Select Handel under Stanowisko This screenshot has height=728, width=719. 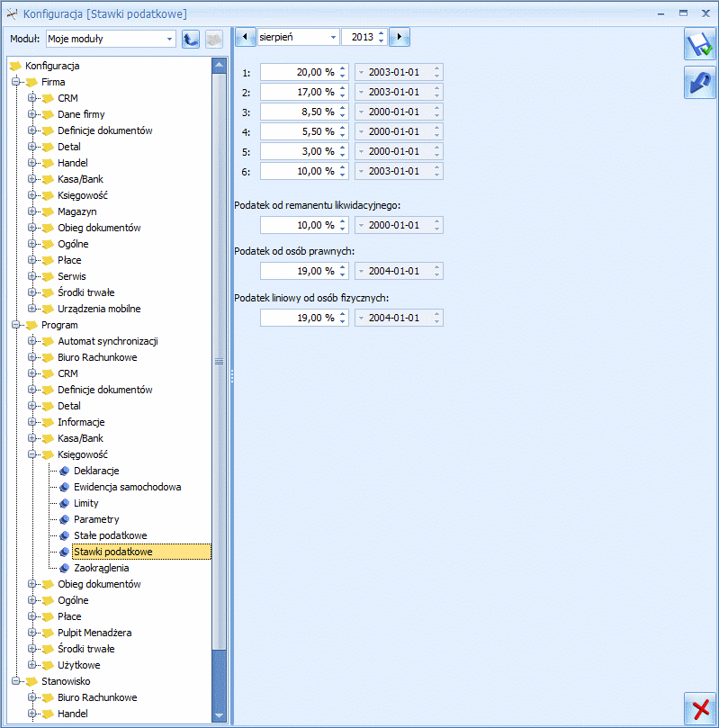pos(73,714)
